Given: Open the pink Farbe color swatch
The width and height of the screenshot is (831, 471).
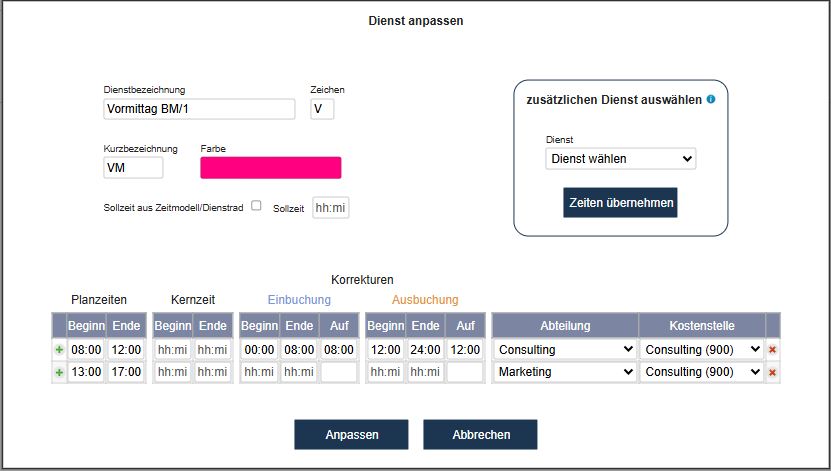Looking at the screenshot, I should pos(271,167).
